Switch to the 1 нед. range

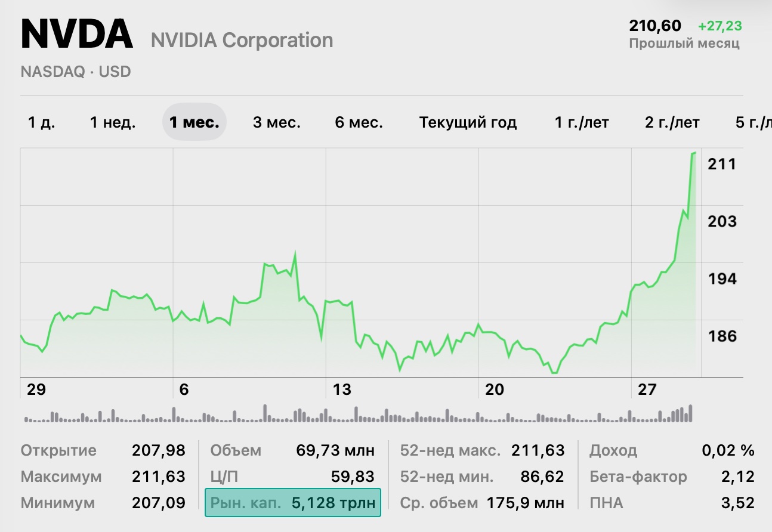point(113,123)
